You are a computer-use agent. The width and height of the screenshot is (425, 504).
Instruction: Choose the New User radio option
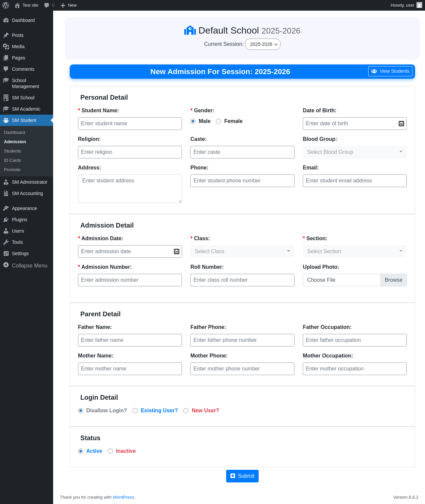click(x=186, y=411)
